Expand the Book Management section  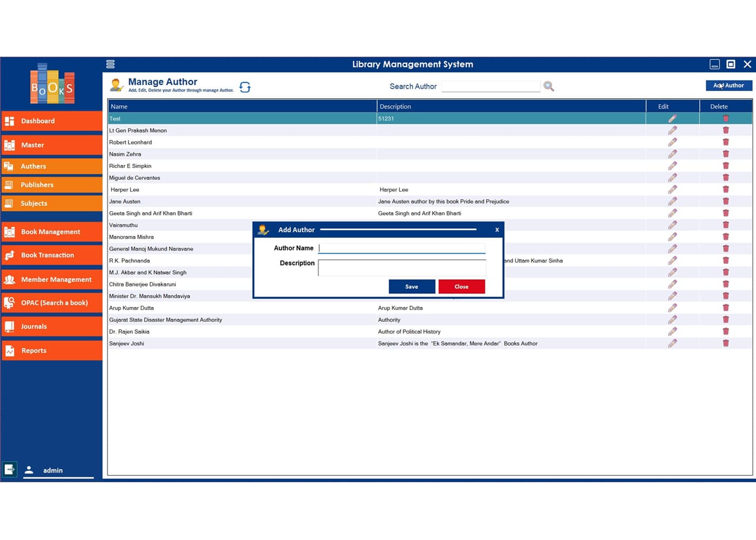pos(52,232)
